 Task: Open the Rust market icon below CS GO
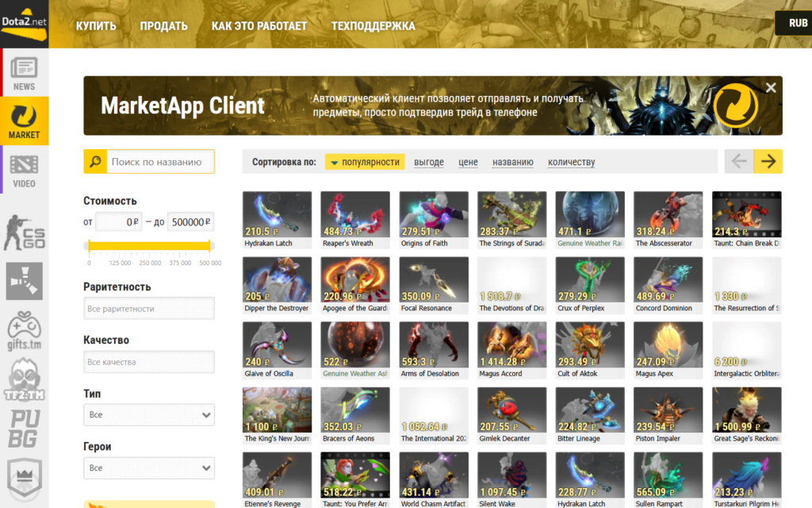25,281
